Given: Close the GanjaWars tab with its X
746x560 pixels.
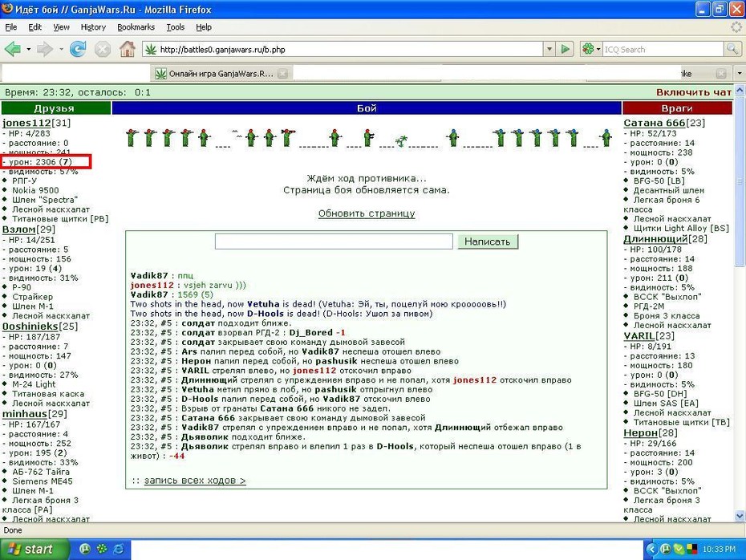Looking at the screenshot, I should pos(282,73).
